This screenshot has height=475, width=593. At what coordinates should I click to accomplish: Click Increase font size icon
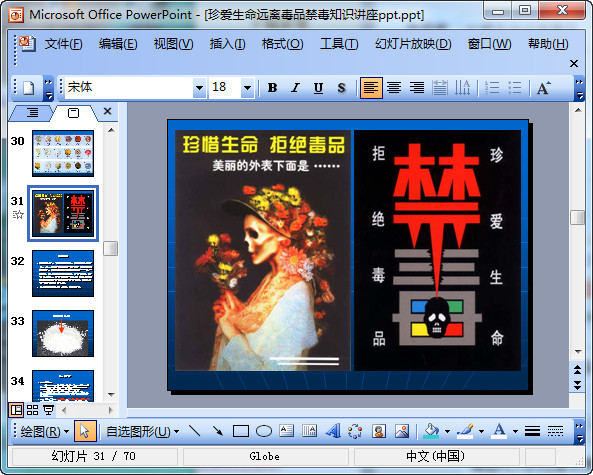pos(544,88)
